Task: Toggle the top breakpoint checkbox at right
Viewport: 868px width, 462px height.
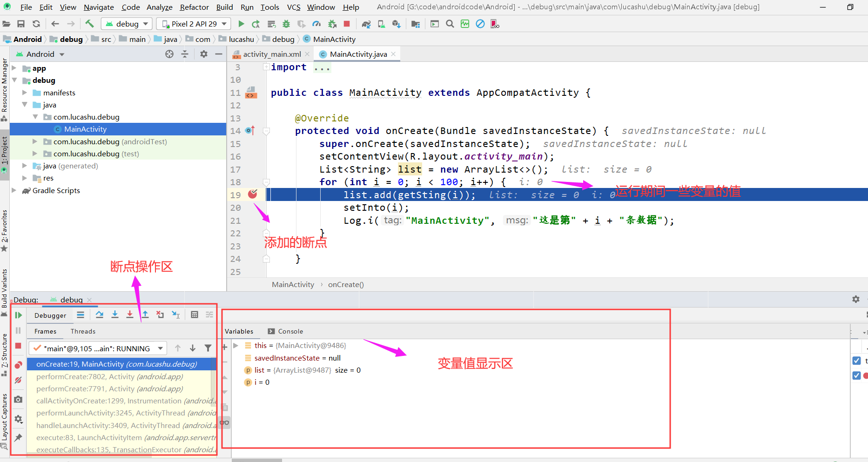Action: [856, 361]
